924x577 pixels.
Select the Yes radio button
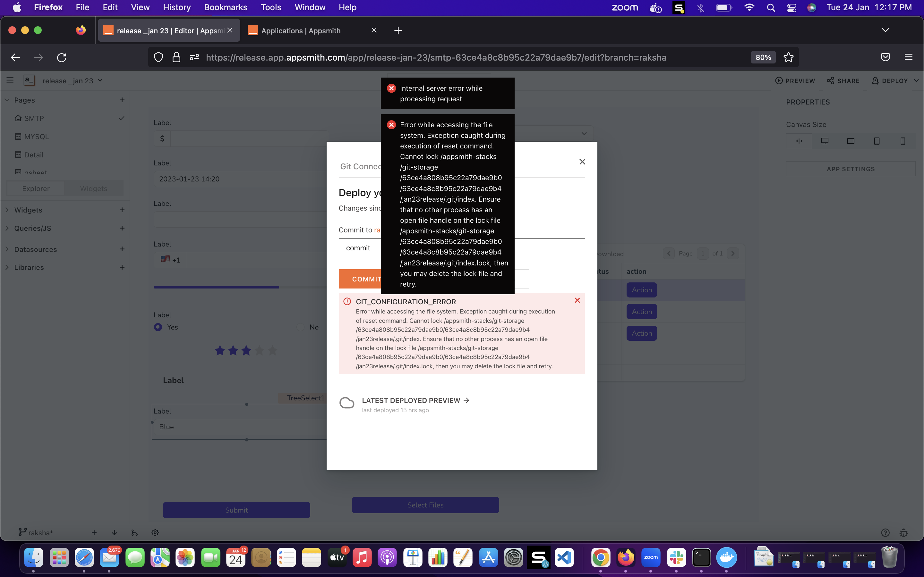click(158, 327)
